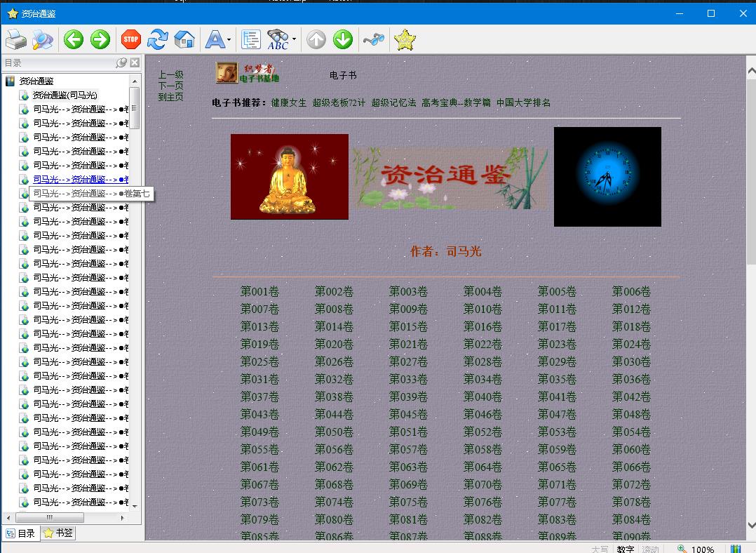Open chapter 第015卷
Screen dimensions: 756x553
(408, 327)
